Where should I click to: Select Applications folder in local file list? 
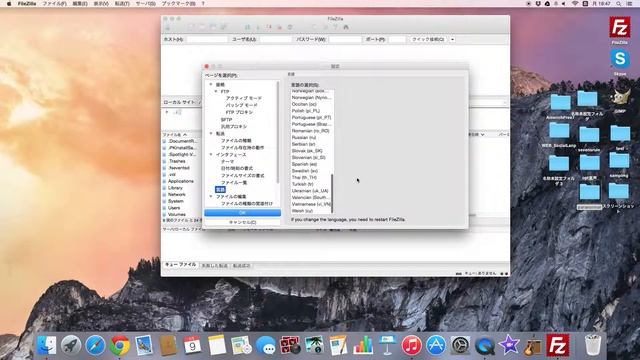181,181
